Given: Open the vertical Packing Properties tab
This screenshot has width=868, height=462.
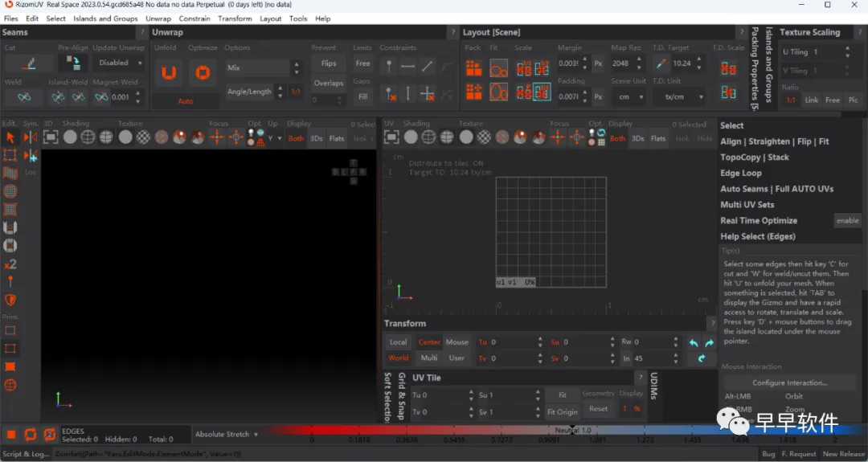Looking at the screenshot, I should pos(754,68).
